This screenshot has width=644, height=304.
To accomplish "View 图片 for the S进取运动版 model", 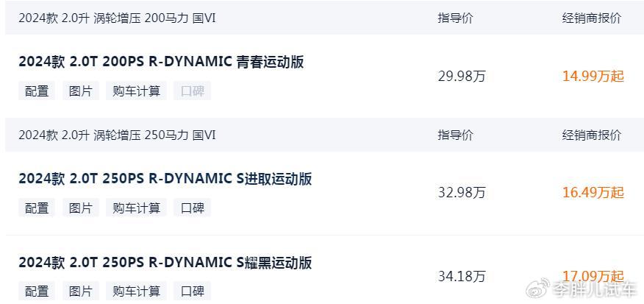I will [81, 208].
